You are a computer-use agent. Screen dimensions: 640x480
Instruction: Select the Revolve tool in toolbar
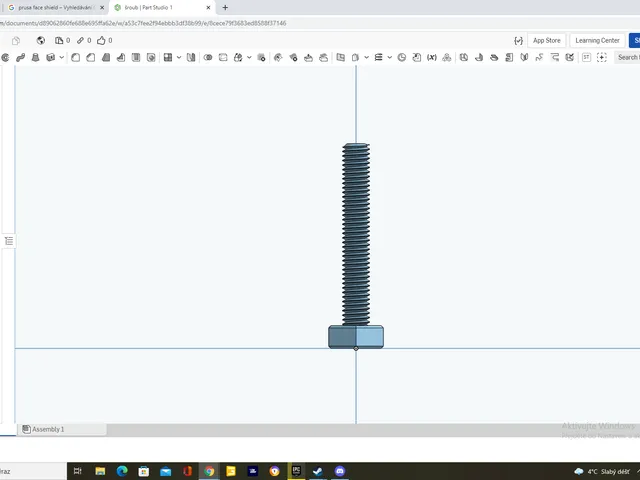[x=5, y=58]
